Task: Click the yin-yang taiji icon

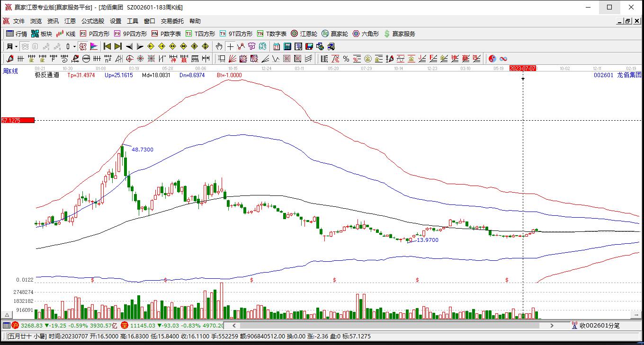Action: pos(492,59)
